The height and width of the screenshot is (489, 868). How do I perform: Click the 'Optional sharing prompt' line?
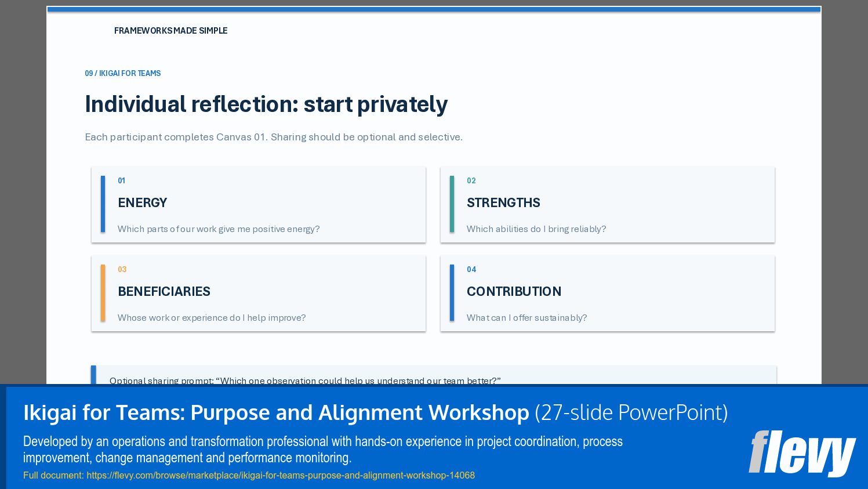[x=305, y=381]
